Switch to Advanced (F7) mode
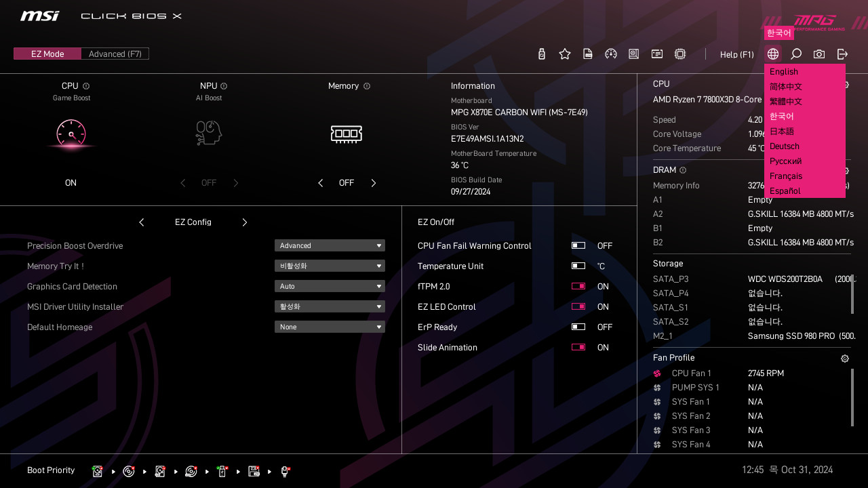The image size is (868, 488). coord(115,54)
